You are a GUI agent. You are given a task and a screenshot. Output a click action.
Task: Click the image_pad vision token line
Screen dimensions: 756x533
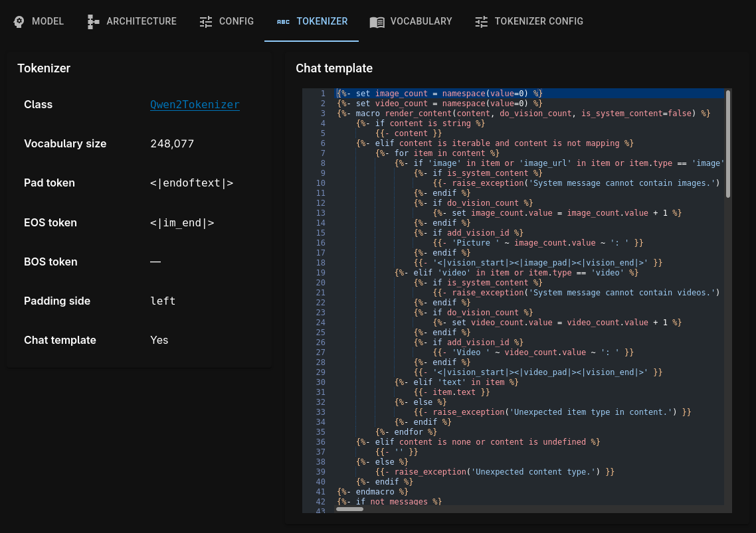(537, 263)
